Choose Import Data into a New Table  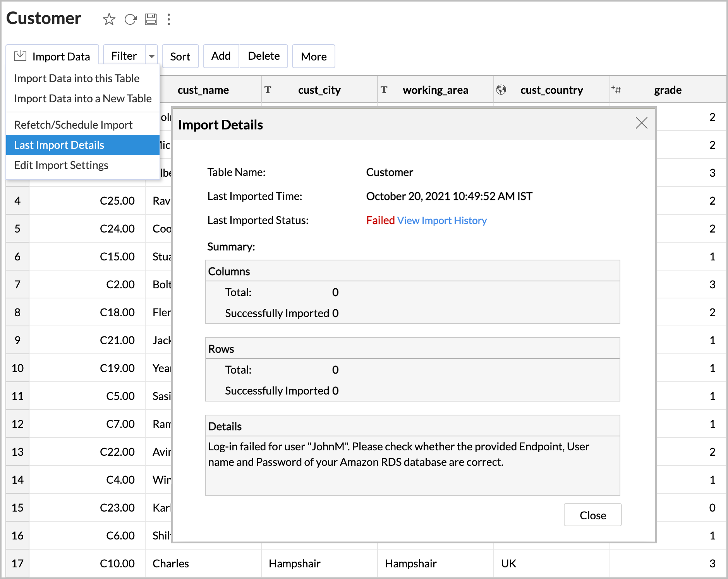[x=83, y=98]
